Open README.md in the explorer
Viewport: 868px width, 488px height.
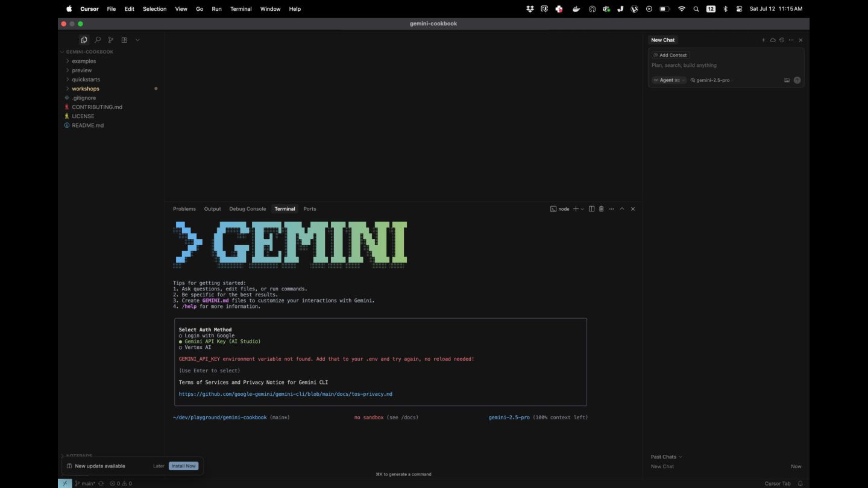click(x=88, y=125)
